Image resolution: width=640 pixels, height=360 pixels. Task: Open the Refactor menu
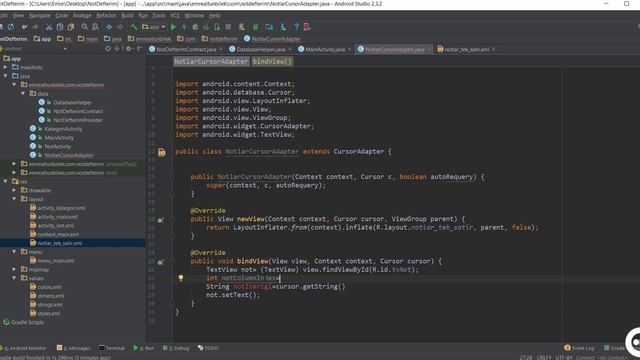tap(106, 16)
